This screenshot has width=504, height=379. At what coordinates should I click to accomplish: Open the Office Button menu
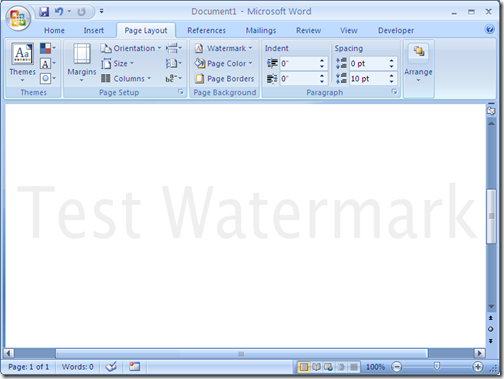coord(18,18)
